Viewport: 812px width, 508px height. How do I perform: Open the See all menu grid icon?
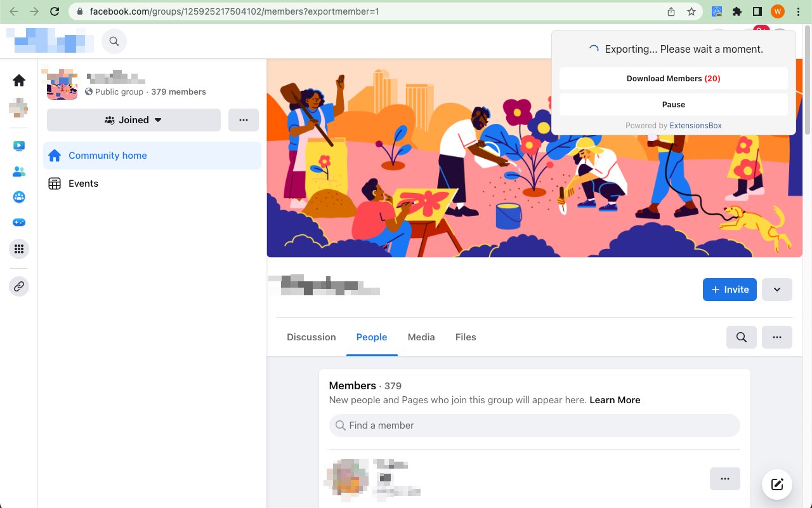[x=19, y=249]
